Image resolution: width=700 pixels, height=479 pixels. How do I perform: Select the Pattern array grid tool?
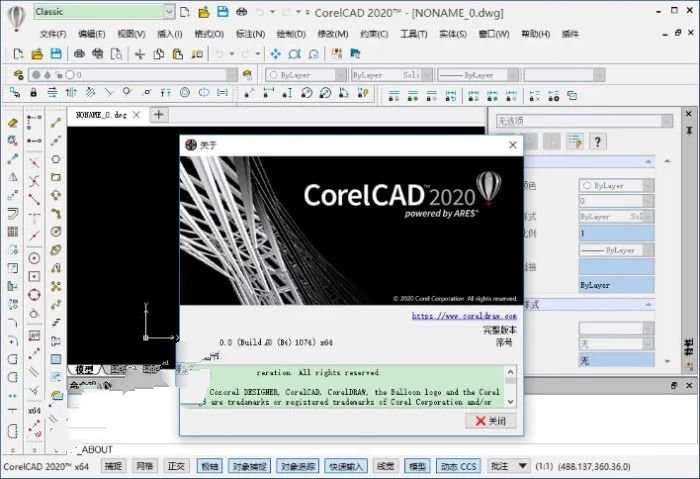[x=12, y=232]
